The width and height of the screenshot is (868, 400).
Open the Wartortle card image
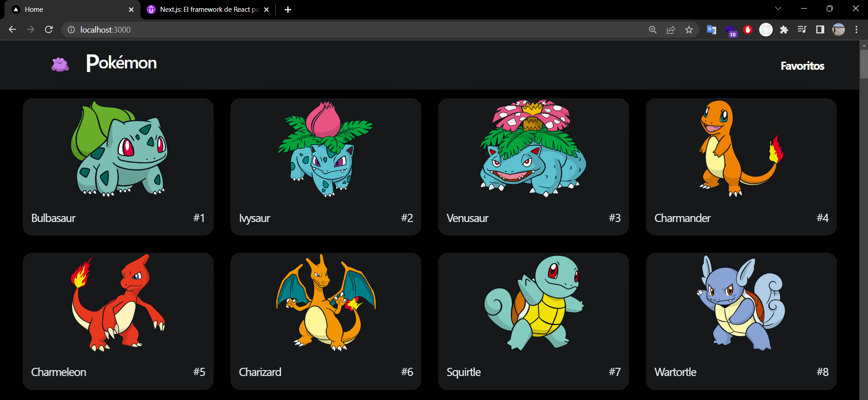click(x=741, y=303)
